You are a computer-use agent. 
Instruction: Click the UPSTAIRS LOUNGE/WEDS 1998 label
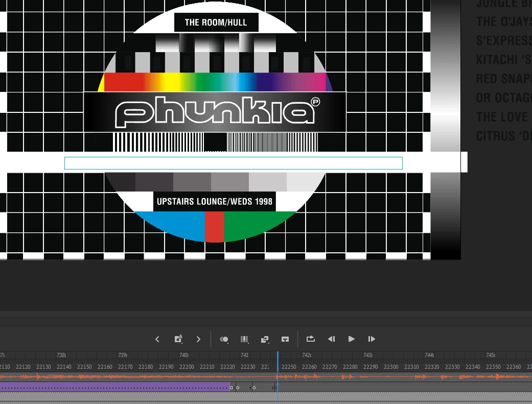click(x=215, y=202)
